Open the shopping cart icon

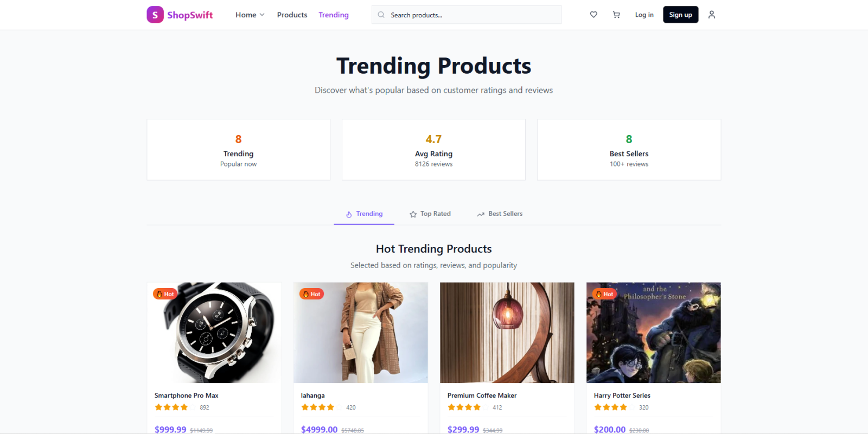(x=616, y=15)
